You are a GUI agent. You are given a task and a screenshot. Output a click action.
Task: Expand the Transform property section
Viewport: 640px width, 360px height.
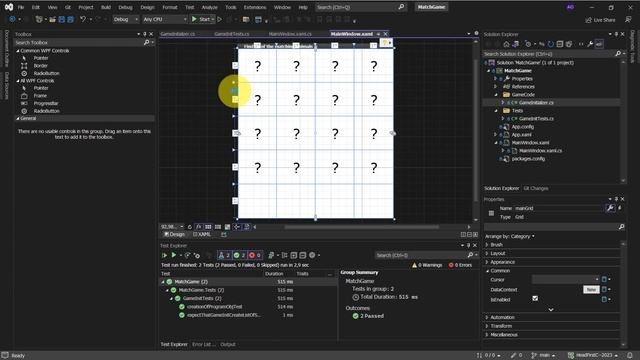tap(487, 326)
